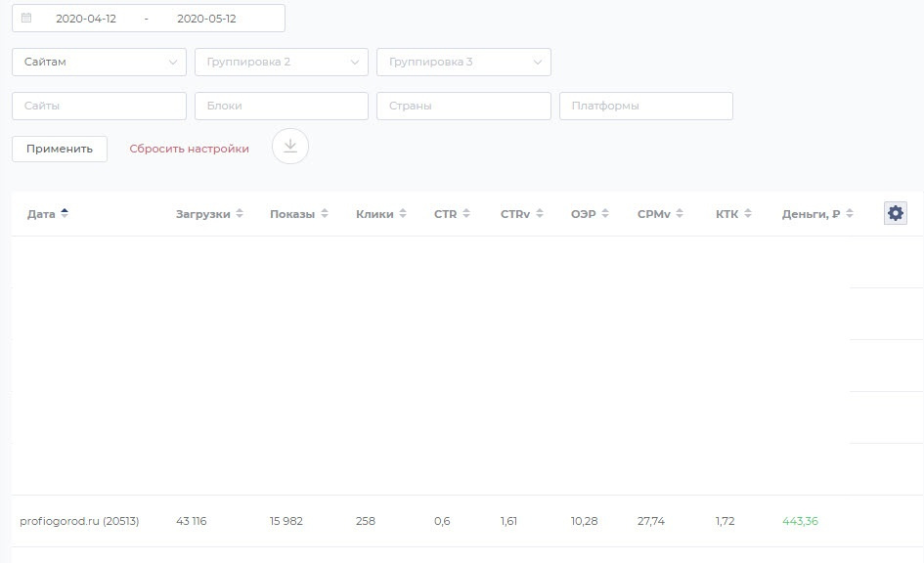Image resolution: width=924 pixels, height=563 pixels.
Task: Sort by CPMv column arrows
Action: pyautogui.click(x=680, y=213)
